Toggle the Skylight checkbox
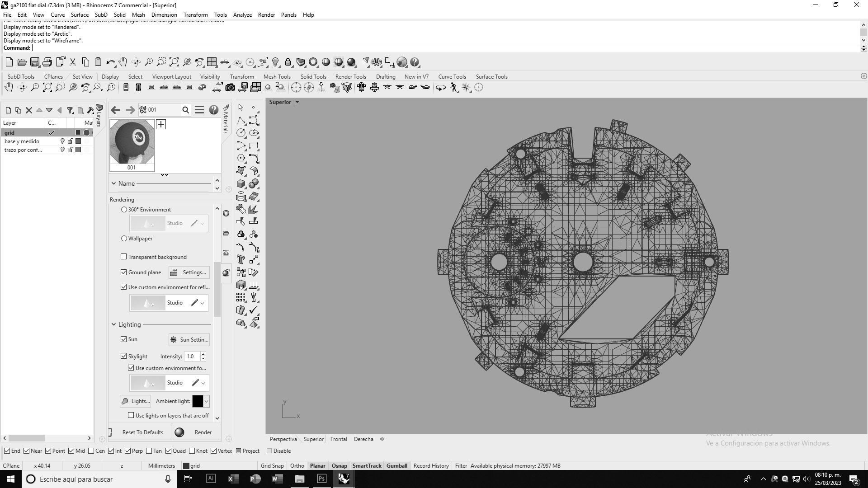The image size is (868, 488). 124,357
